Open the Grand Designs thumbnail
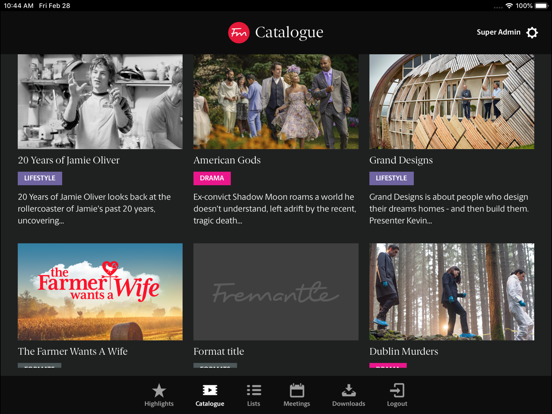 pyautogui.click(x=452, y=101)
